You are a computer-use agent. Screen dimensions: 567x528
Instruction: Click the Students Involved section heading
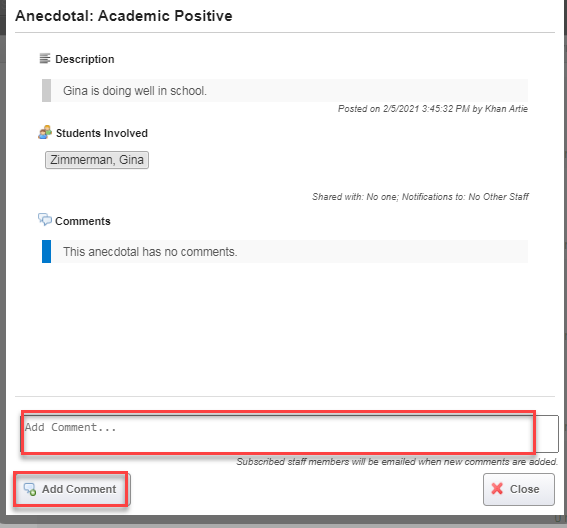102,133
